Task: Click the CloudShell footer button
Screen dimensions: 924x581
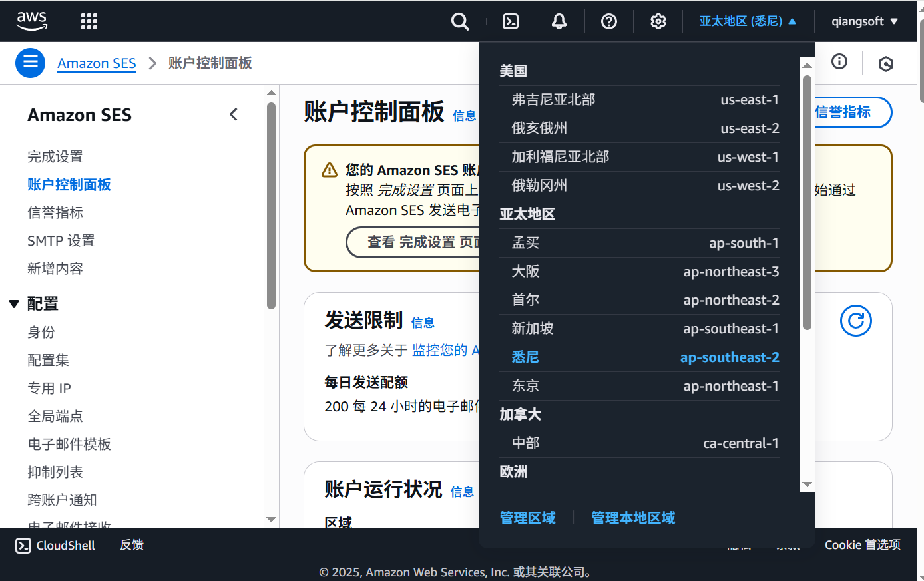Action: pyautogui.click(x=55, y=546)
